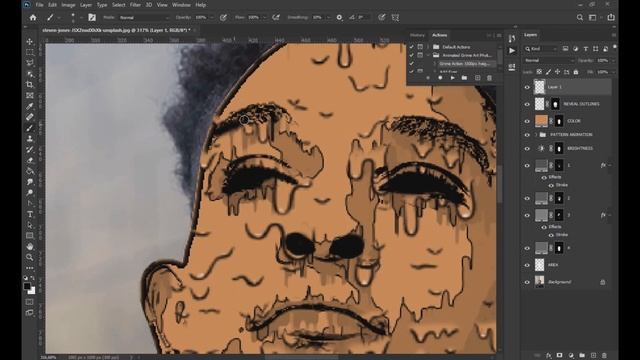Toggle pixel layer filter in Layers panel
This screenshot has width=640, height=360.
click(565, 49)
